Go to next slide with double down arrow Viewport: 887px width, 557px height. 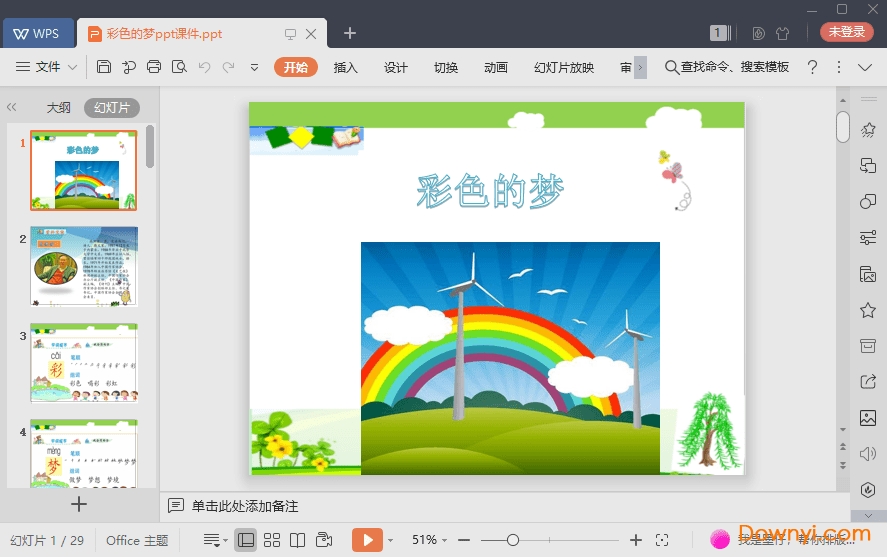click(843, 466)
